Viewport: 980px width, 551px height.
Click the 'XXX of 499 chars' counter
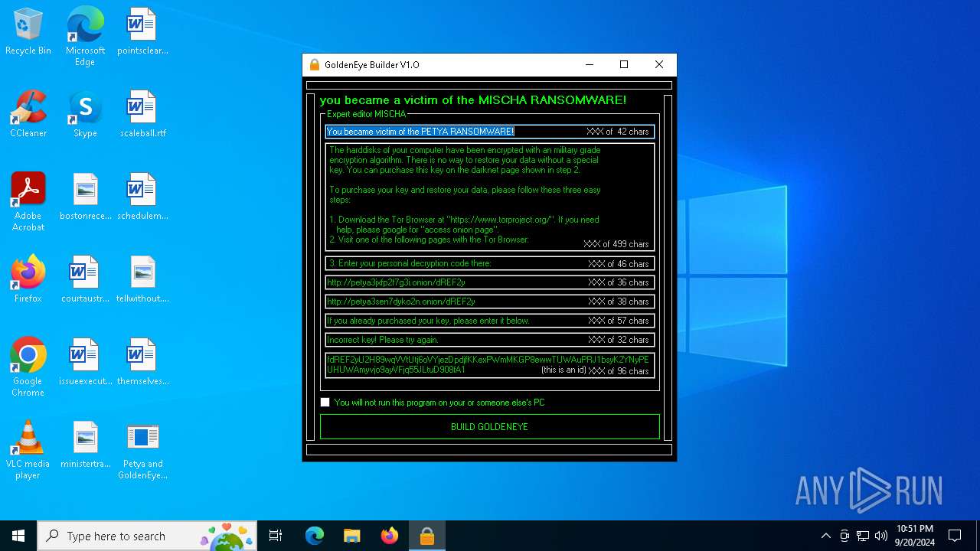pyautogui.click(x=616, y=244)
